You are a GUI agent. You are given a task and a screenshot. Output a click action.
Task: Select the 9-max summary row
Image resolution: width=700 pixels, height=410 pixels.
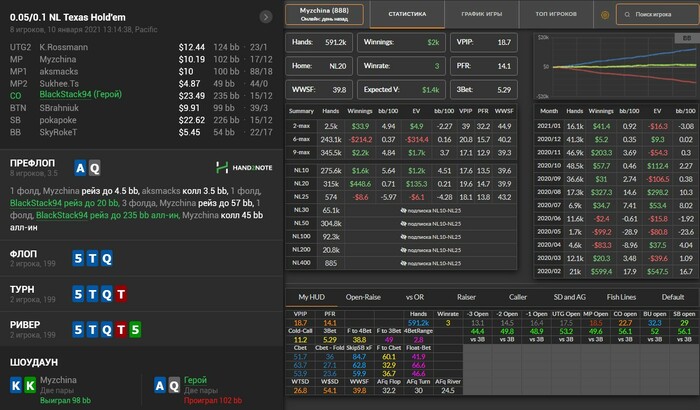pos(401,153)
